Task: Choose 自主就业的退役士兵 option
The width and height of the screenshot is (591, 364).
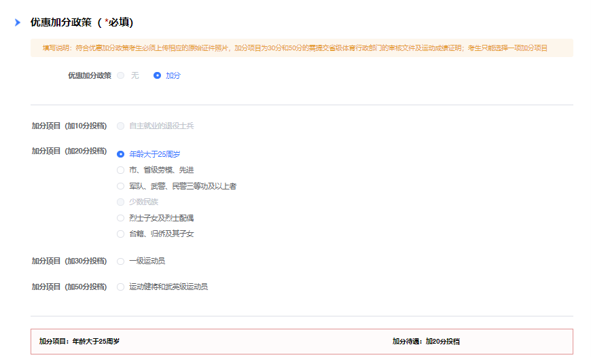Action: pos(121,126)
